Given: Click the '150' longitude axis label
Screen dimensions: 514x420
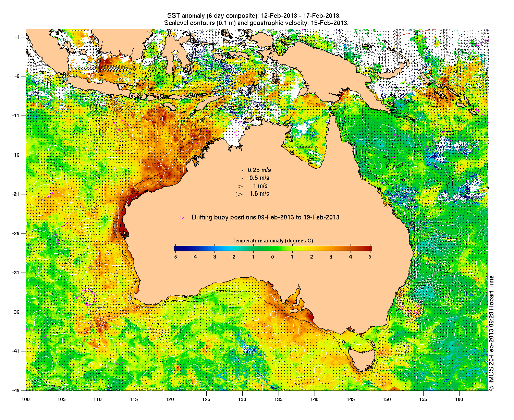Looking at the screenshot, I should click(387, 399).
